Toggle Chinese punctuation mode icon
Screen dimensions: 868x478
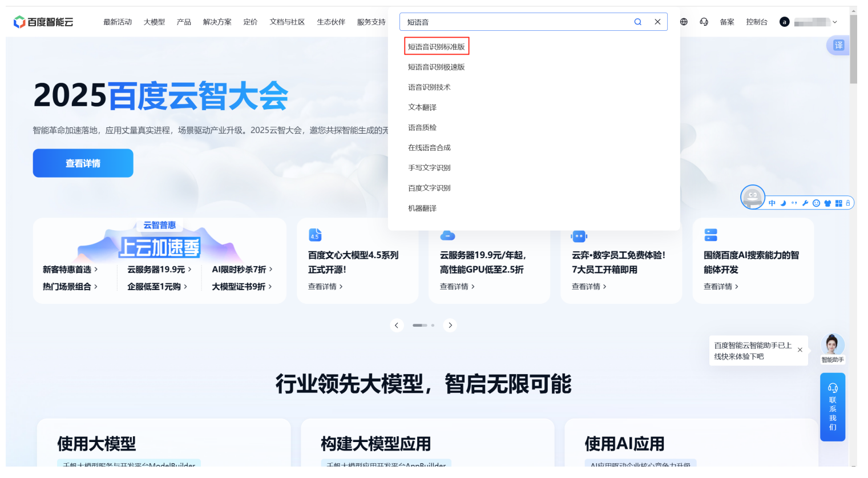tap(794, 203)
